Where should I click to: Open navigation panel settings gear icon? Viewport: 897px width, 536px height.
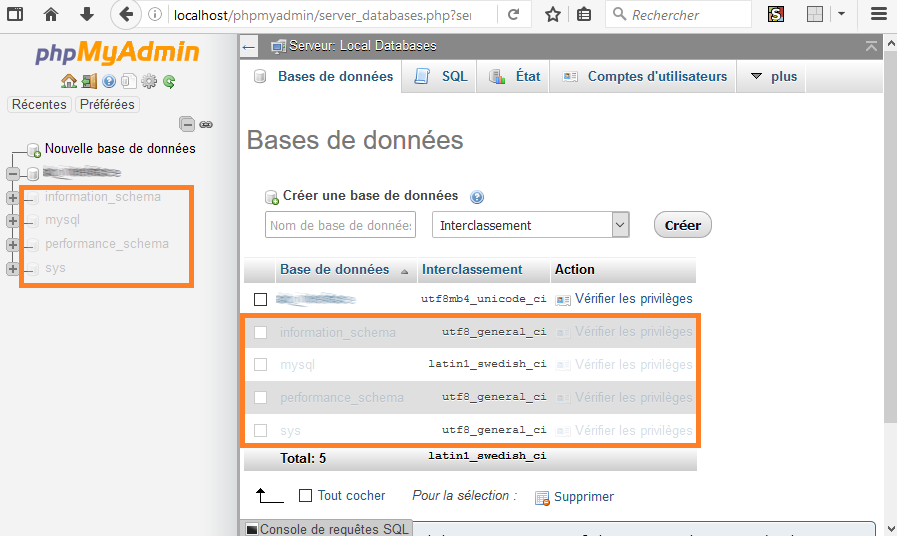coord(149,81)
